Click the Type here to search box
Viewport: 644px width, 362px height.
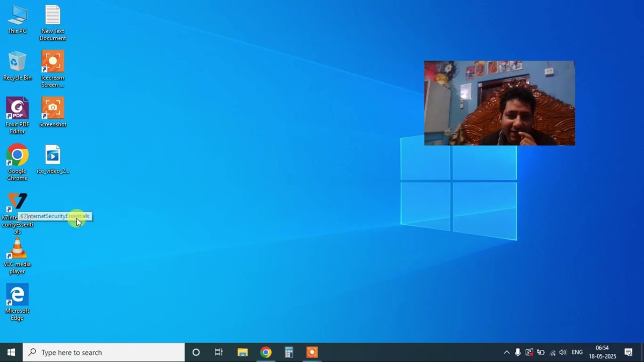pyautogui.click(x=104, y=352)
